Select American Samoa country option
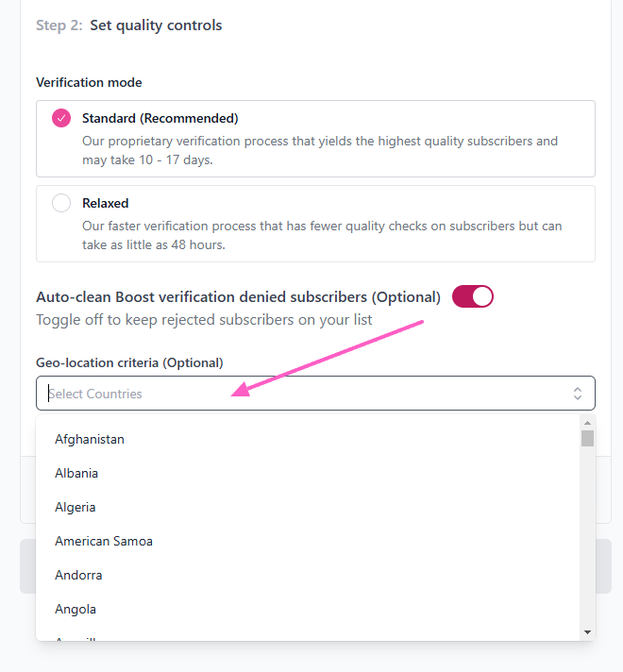623x672 pixels. pyautogui.click(x=104, y=541)
